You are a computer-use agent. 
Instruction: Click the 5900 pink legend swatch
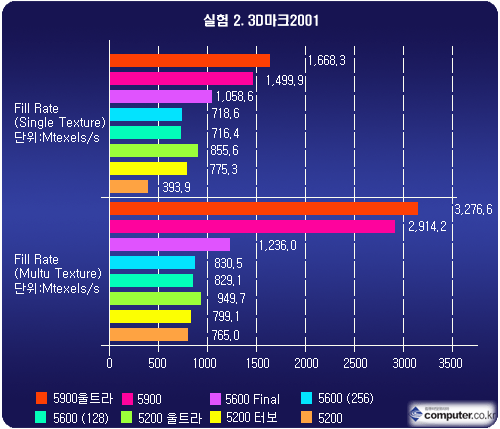(x=128, y=399)
